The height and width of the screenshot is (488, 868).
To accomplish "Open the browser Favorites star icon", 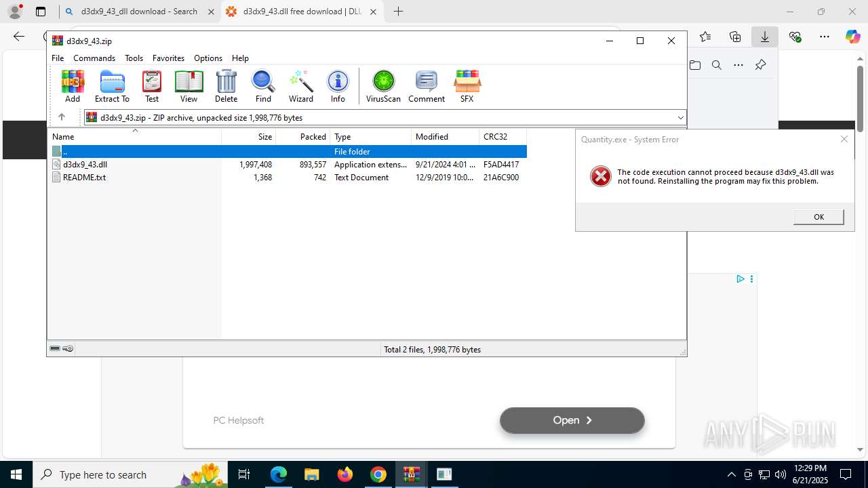I will (x=705, y=37).
